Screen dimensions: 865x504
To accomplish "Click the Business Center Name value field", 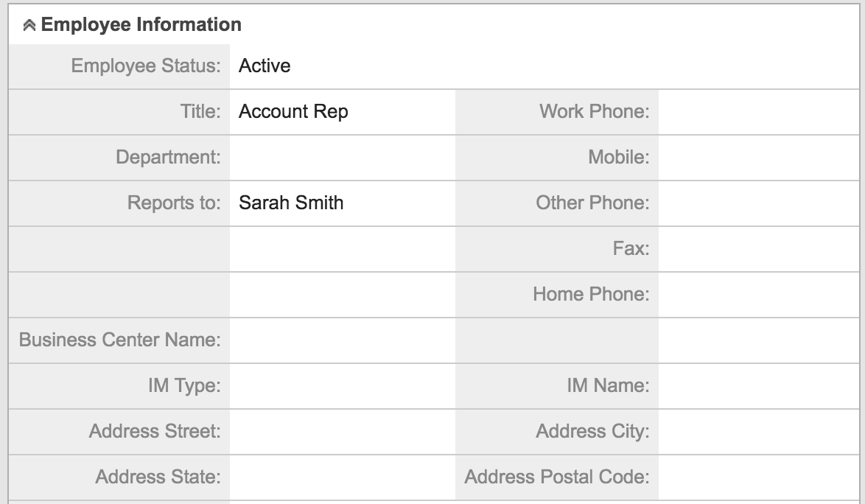I will (x=342, y=340).
